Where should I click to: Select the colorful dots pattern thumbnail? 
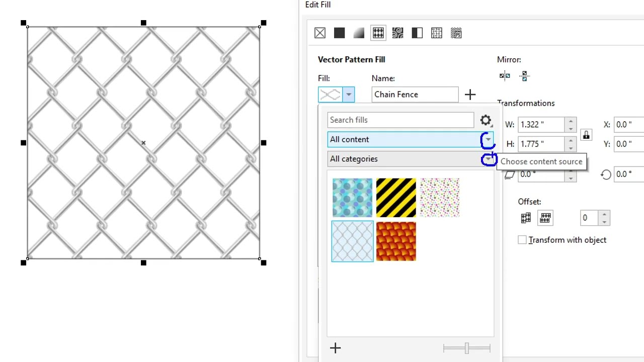click(x=440, y=198)
